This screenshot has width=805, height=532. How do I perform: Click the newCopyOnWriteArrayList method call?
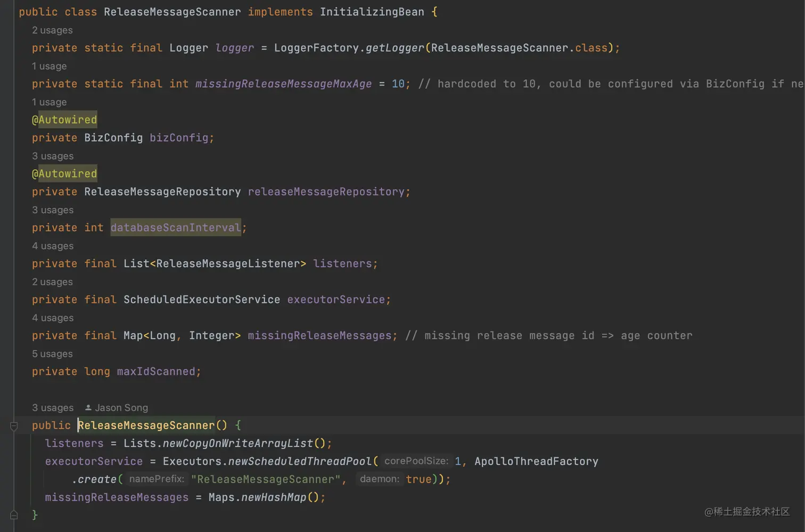point(238,444)
